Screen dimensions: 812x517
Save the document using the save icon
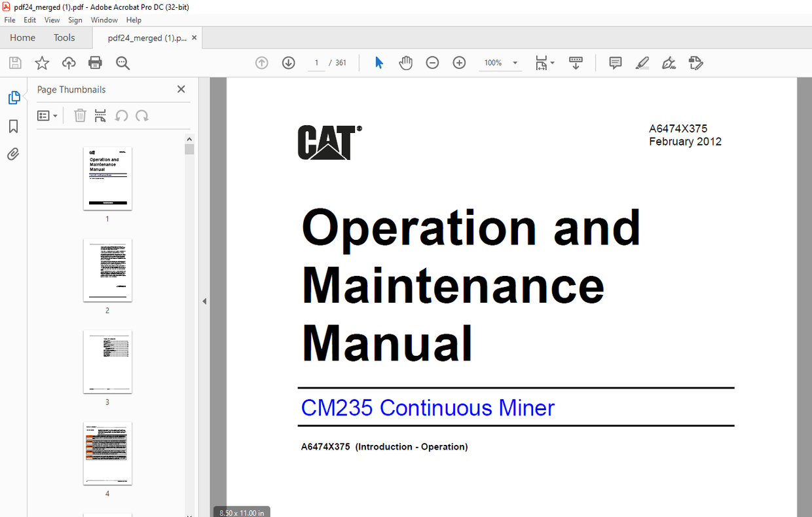tap(14, 63)
